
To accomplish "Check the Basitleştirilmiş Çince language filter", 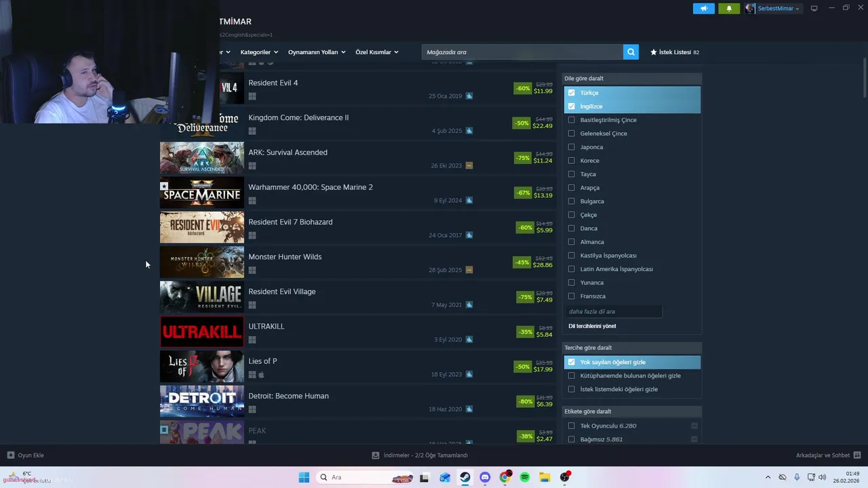I will [572, 120].
